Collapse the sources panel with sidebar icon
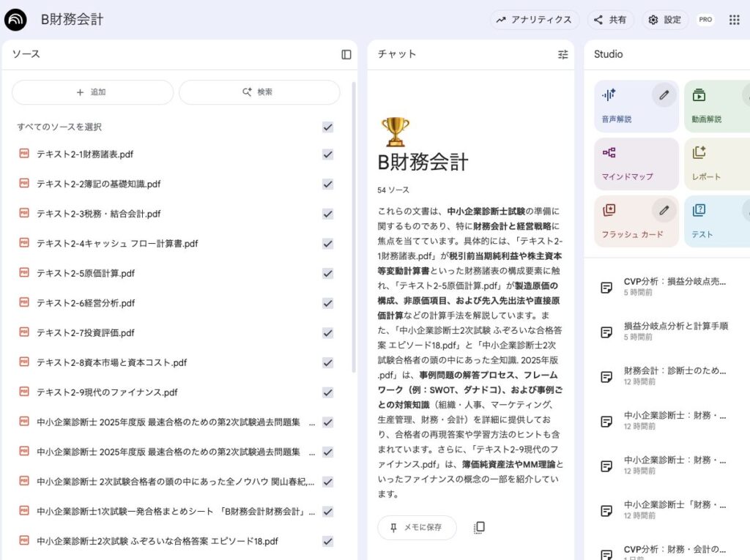 346,55
